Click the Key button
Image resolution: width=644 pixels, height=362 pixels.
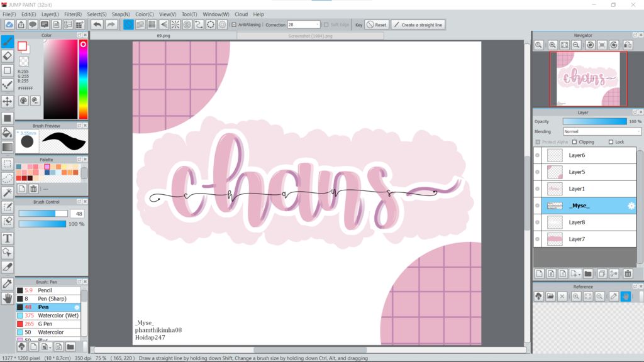coord(358,25)
